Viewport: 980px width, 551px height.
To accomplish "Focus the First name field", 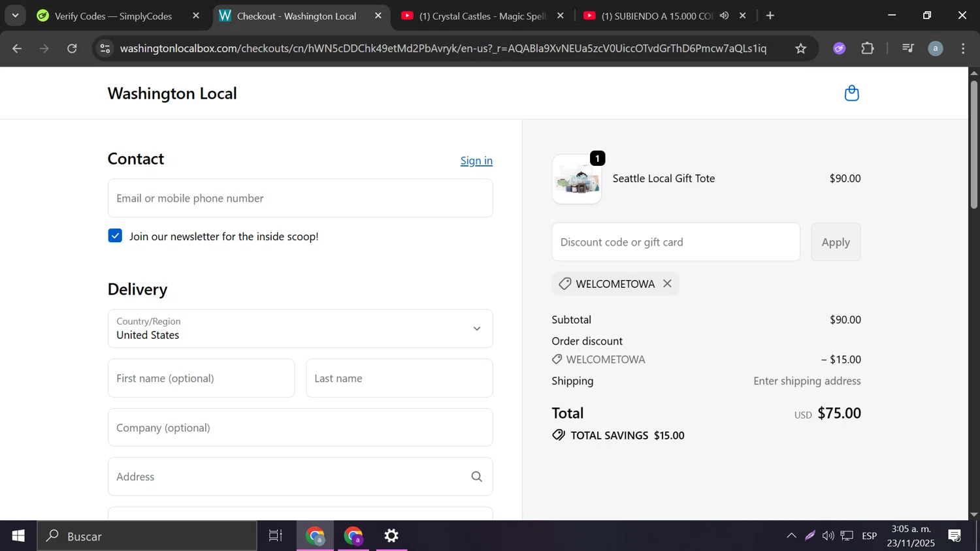I will click(201, 378).
